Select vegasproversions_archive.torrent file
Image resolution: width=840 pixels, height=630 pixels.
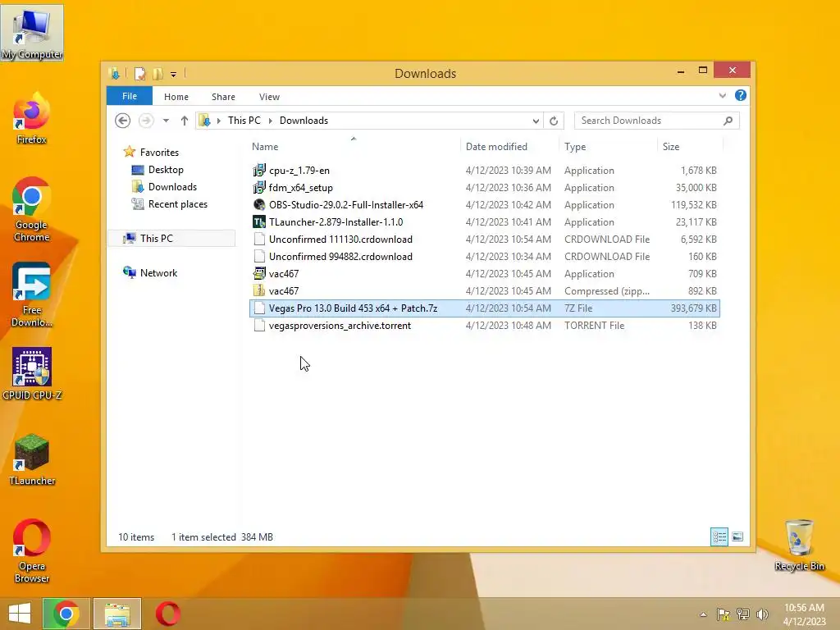484,325
